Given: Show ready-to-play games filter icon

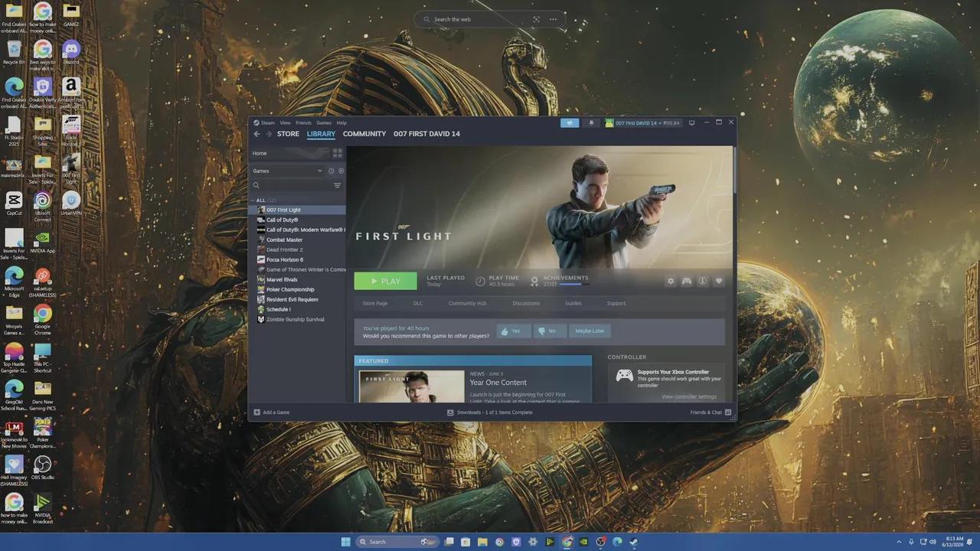Looking at the screenshot, I should pos(341,171).
